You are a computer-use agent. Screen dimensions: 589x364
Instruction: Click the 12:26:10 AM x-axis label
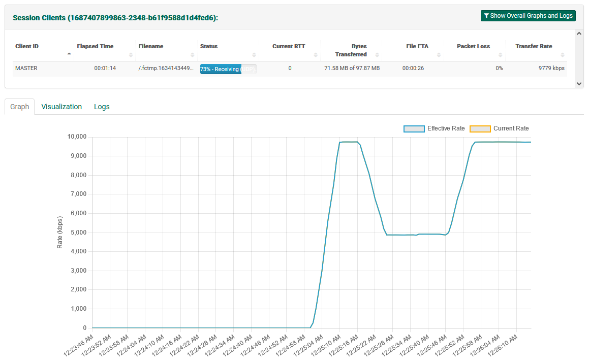point(502,346)
